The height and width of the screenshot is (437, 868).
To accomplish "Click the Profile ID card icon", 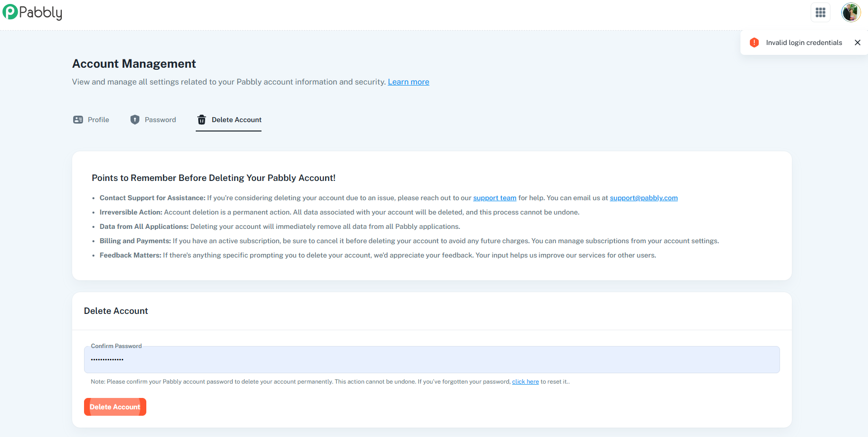I will tap(78, 120).
